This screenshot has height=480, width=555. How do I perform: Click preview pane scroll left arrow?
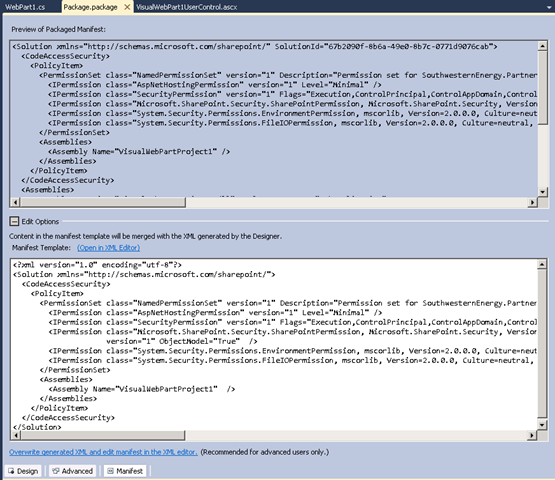[x=15, y=202]
